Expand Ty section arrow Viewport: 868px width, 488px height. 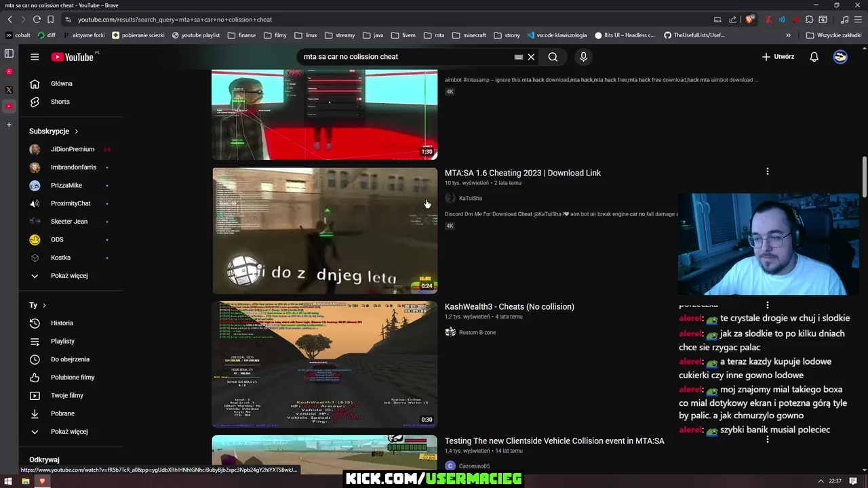pos(44,306)
